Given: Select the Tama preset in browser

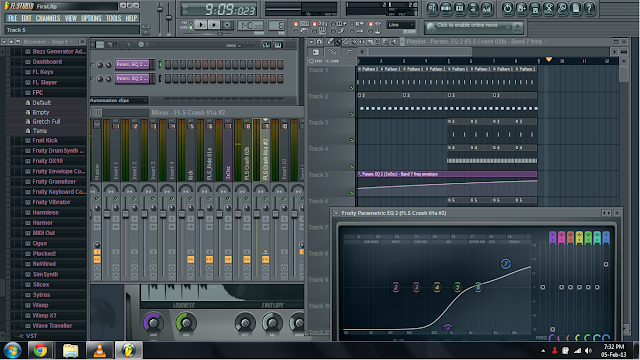Looking at the screenshot, I should coord(40,131).
